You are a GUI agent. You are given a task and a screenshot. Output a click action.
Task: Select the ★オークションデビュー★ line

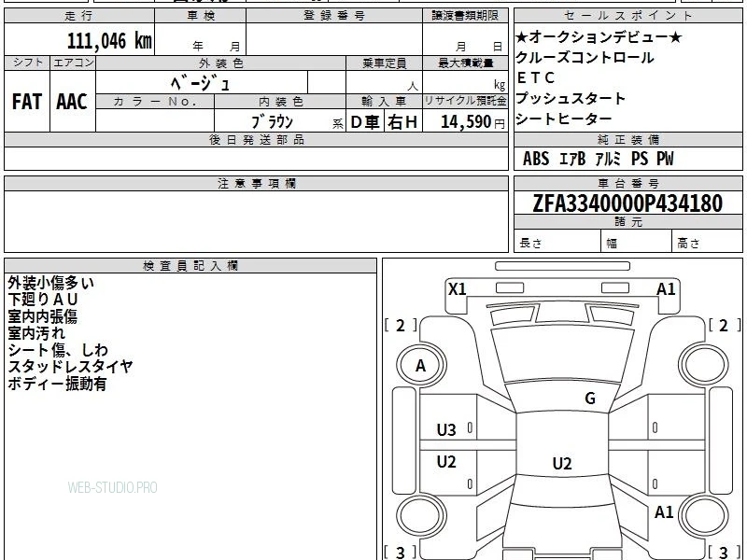click(599, 36)
